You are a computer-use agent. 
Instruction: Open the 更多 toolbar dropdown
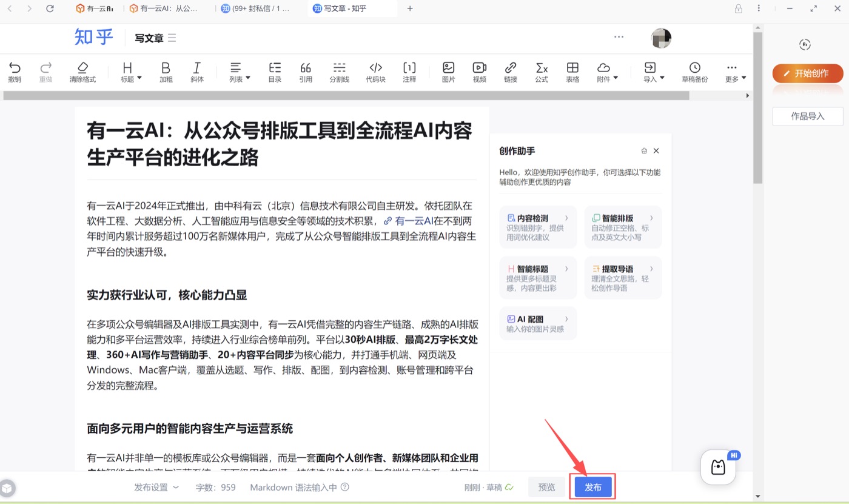pyautogui.click(x=735, y=72)
